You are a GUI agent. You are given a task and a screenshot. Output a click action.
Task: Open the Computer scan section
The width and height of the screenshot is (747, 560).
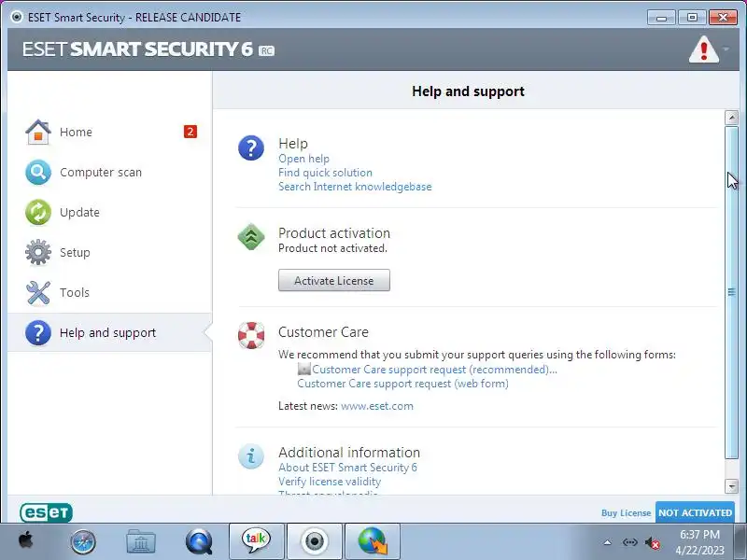(x=109, y=172)
